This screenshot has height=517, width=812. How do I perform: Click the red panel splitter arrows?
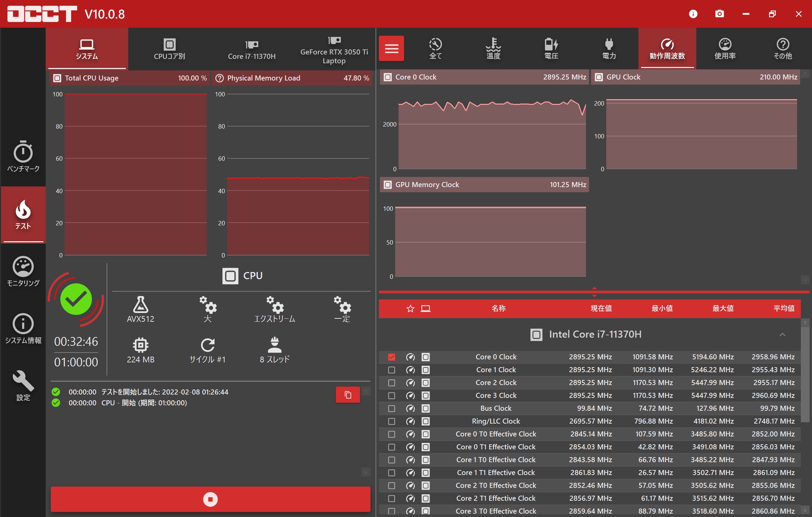[594, 292]
